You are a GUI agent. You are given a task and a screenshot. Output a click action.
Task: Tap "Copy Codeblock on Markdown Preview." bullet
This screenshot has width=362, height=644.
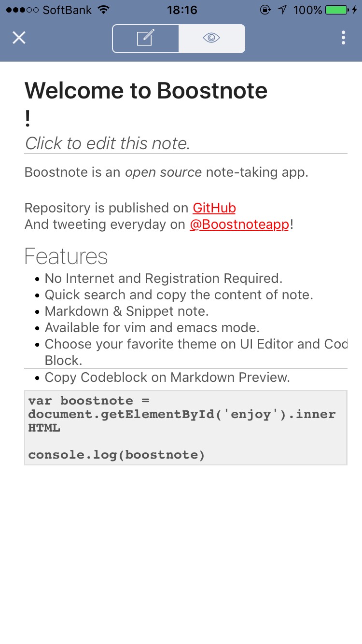point(167,378)
